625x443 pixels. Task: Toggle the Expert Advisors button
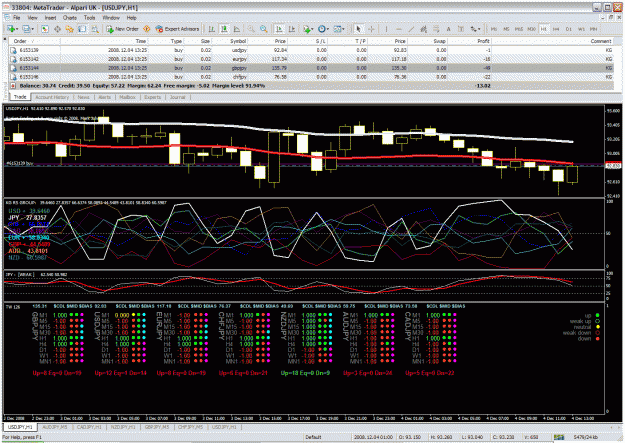click(x=177, y=29)
